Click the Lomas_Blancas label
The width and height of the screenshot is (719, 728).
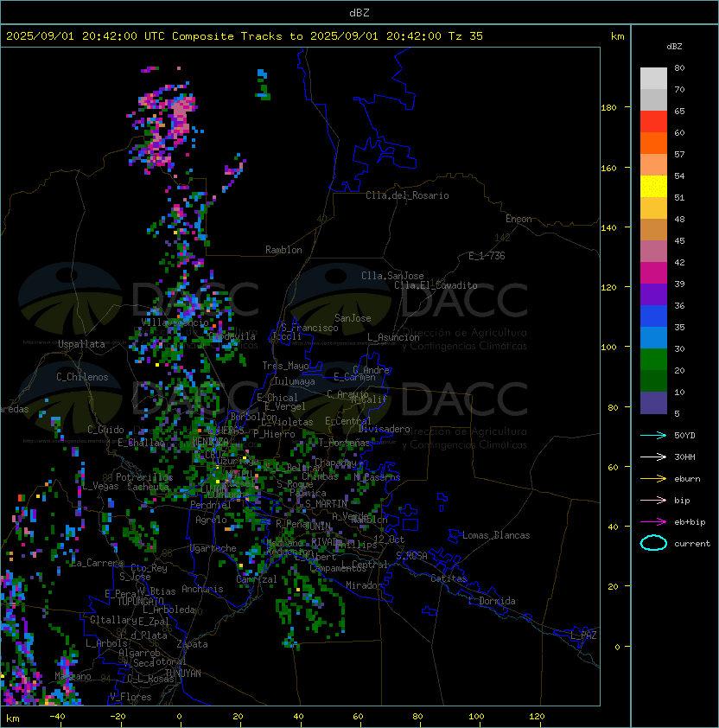tap(496, 535)
